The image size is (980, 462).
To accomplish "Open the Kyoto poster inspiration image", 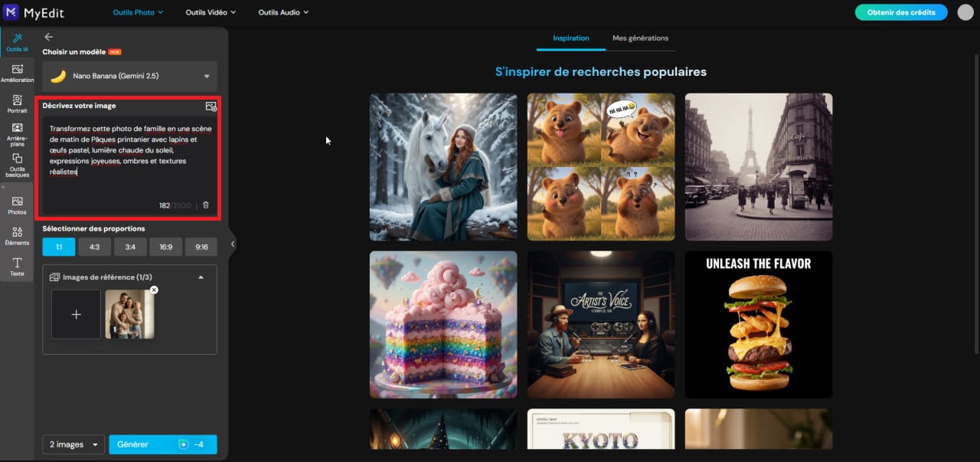I will (x=601, y=429).
